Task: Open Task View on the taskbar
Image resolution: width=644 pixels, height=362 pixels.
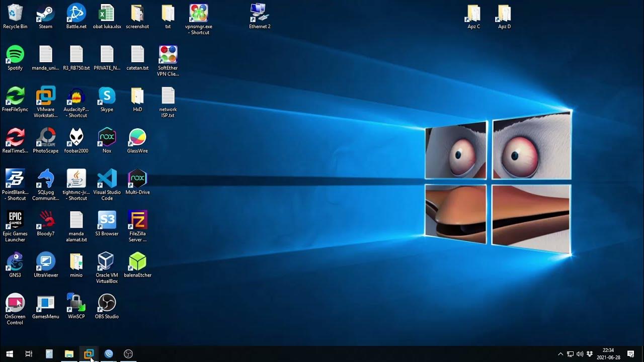Action: coord(29,354)
